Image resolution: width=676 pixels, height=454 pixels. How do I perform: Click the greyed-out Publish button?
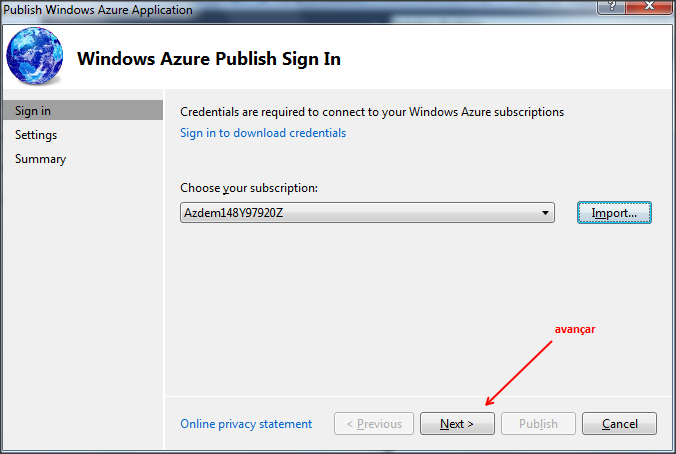538,423
